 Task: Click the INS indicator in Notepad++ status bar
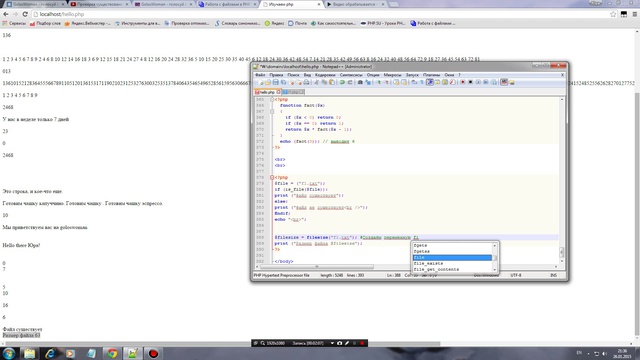point(553,276)
